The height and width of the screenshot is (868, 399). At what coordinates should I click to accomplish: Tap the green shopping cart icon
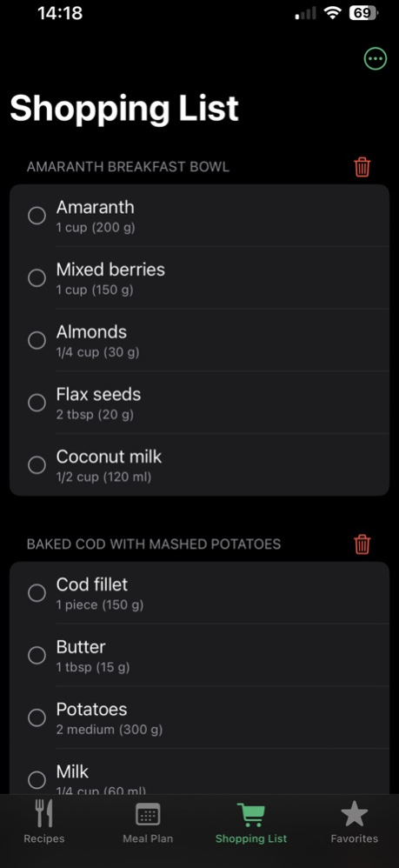251,814
